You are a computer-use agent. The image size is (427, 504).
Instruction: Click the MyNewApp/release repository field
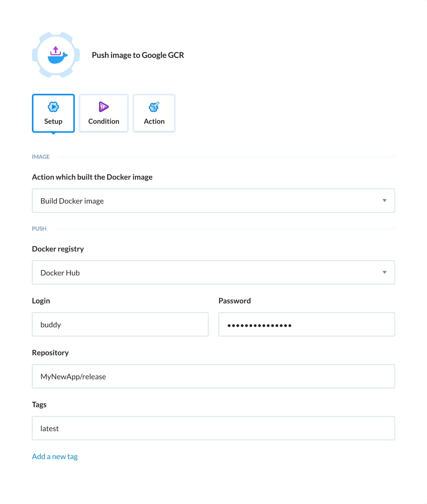click(x=213, y=376)
